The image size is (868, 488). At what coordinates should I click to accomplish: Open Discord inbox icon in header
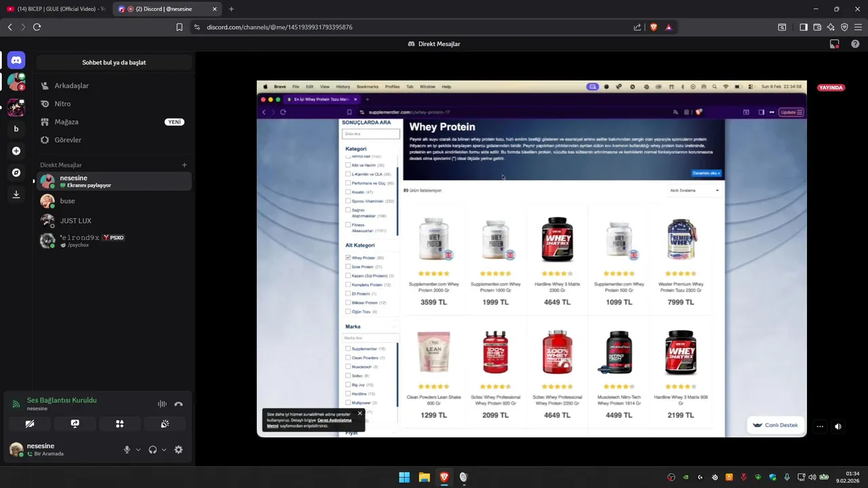(x=835, y=43)
